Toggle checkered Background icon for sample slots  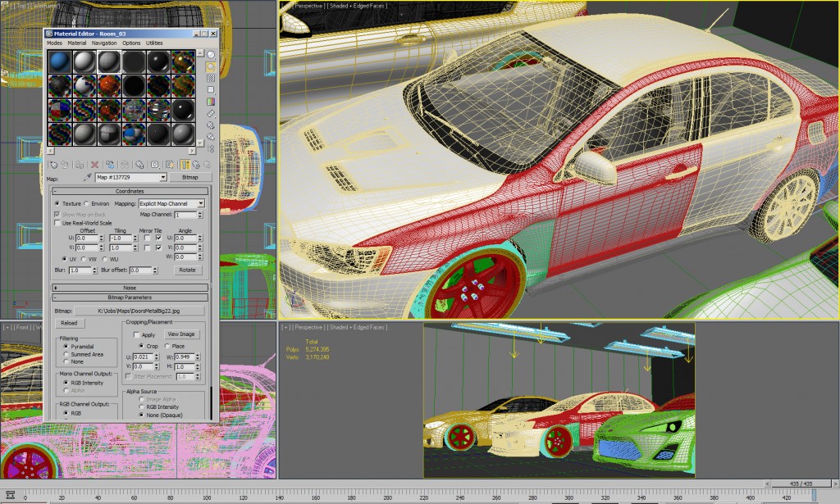tap(211, 78)
